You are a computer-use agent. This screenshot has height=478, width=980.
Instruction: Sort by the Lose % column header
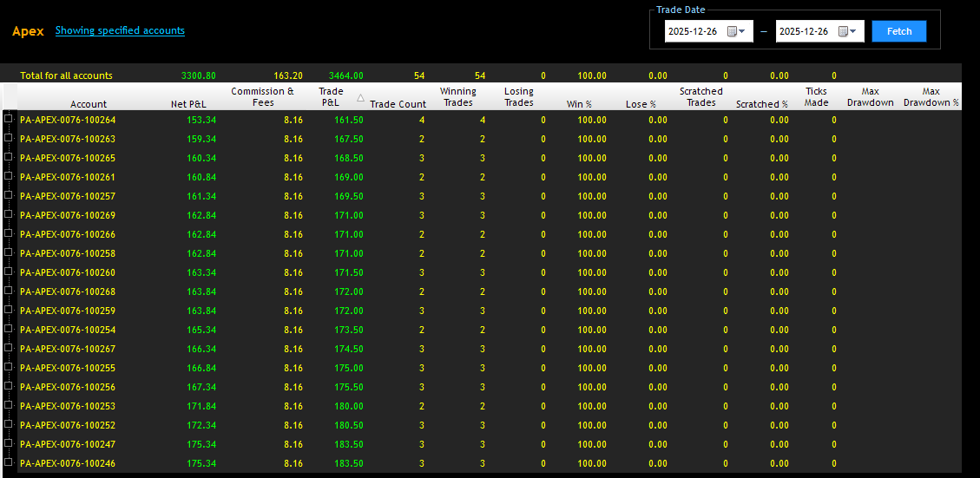(x=641, y=104)
